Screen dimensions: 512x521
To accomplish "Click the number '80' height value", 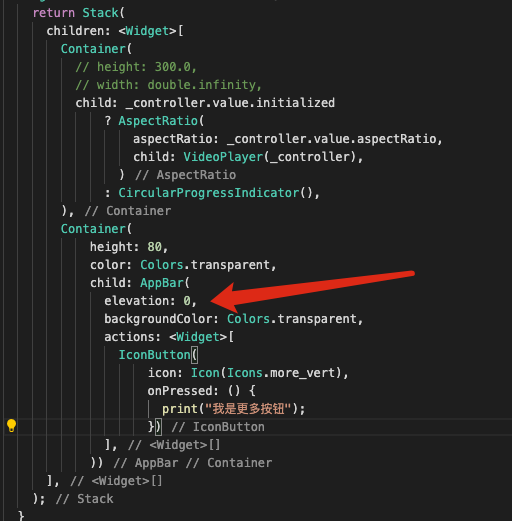I will click(155, 247).
